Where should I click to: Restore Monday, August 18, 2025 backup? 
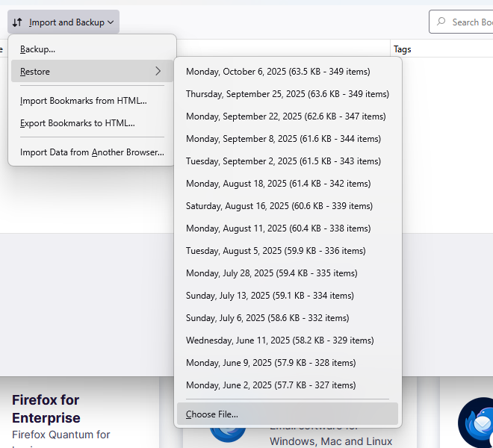(288, 183)
